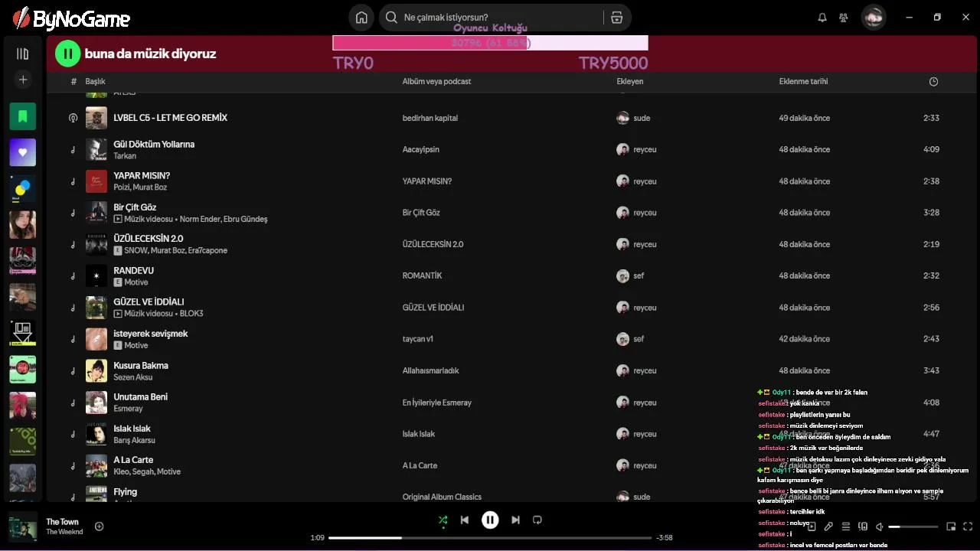
Task: Toggle the Now Playing view button
Action: pyautogui.click(x=812, y=527)
